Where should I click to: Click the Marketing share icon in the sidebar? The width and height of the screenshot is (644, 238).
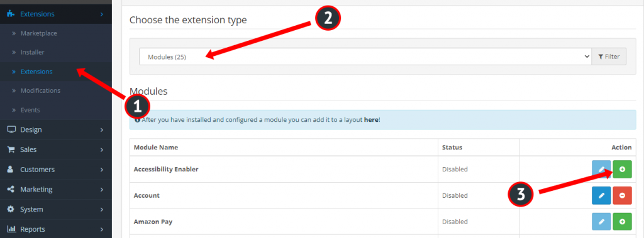click(11, 190)
